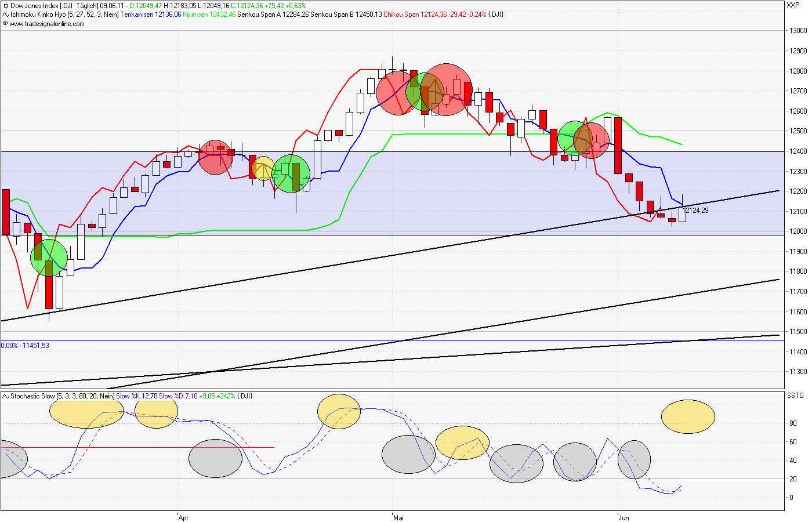Click the copyright icon next to tradesignalonline.com
This screenshot has height=522, width=812.
pos(5,24)
